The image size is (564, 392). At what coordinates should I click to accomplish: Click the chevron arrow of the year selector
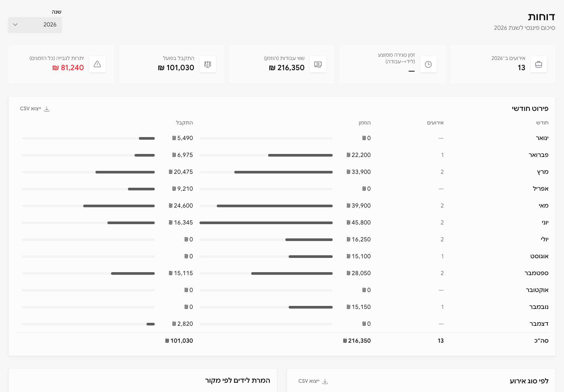tap(15, 24)
